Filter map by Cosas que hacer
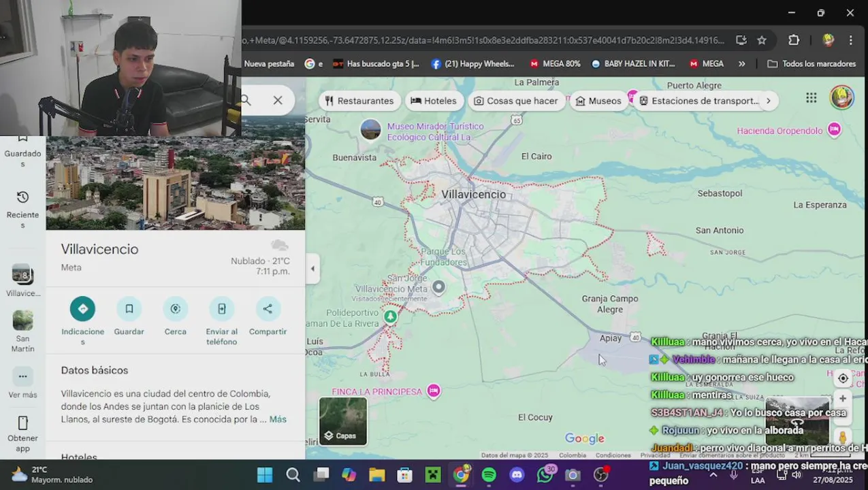The height and width of the screenshot is (490, 868). (x=516, y=101)
